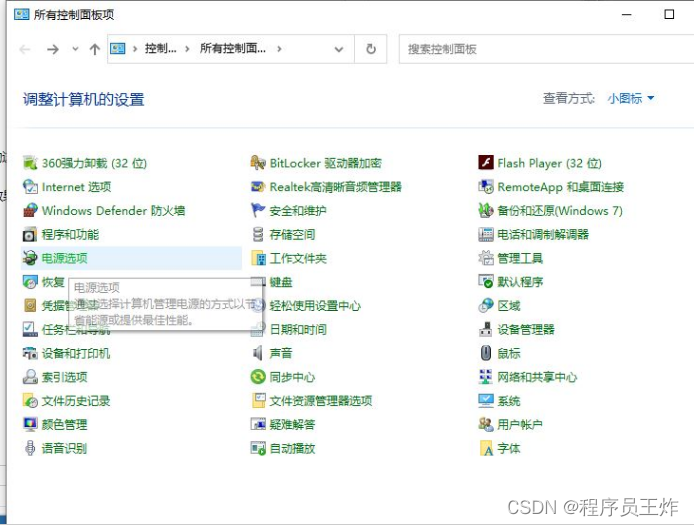Click the 声音 speaker icon
This screenshot has height=526, width=694.
pyautogui.click(x=258, y=353)
